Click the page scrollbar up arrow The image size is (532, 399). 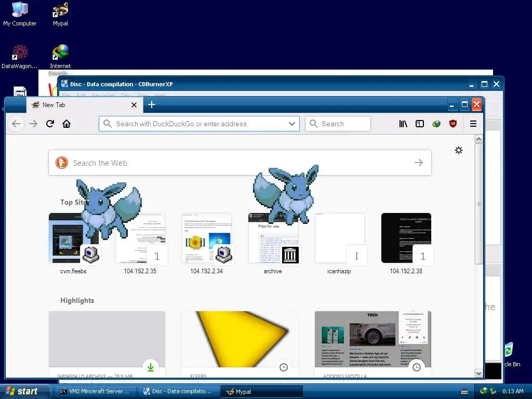tap(478, 139)
